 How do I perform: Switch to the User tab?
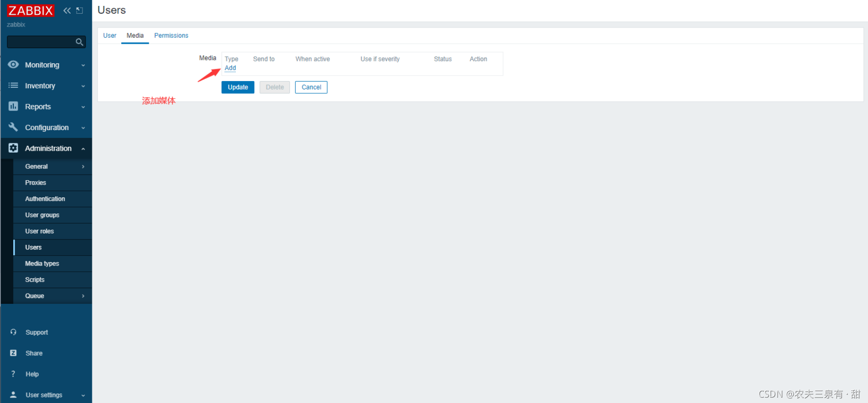(x=110, y=35)
